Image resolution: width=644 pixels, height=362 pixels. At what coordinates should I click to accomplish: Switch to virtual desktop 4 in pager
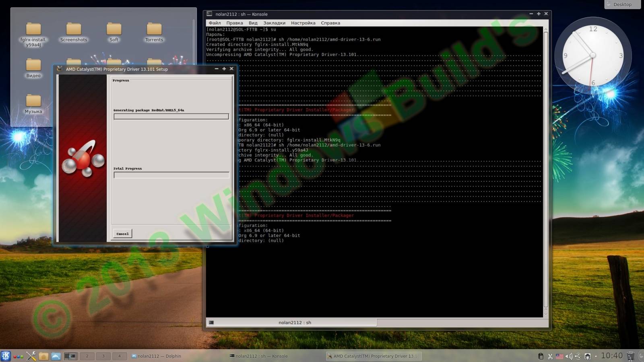click(x=119, y=356)
